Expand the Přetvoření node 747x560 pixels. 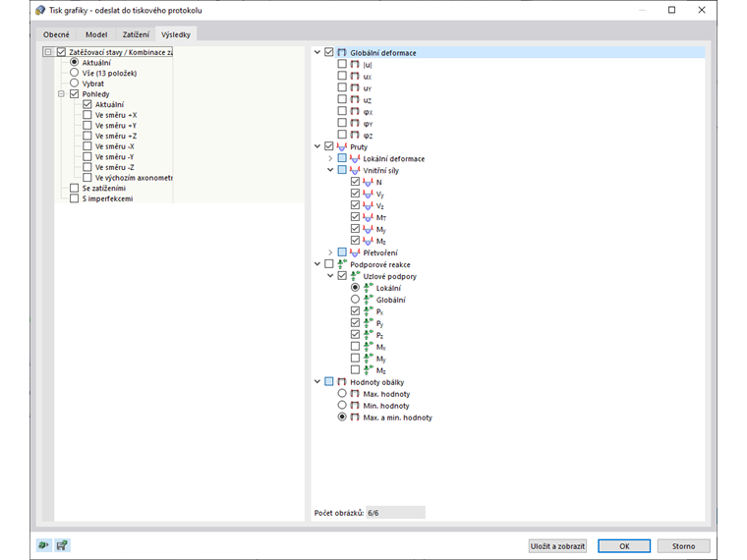coord(330,252)
